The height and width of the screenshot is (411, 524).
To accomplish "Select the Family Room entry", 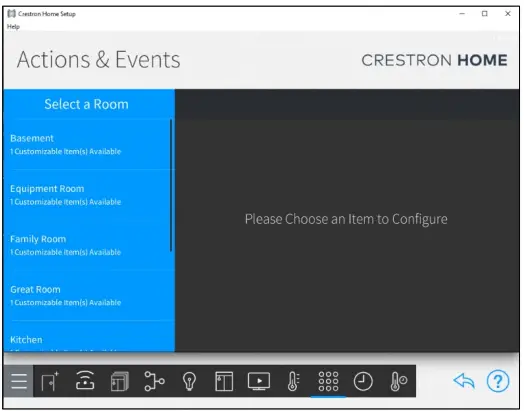I will click(87, 245).
